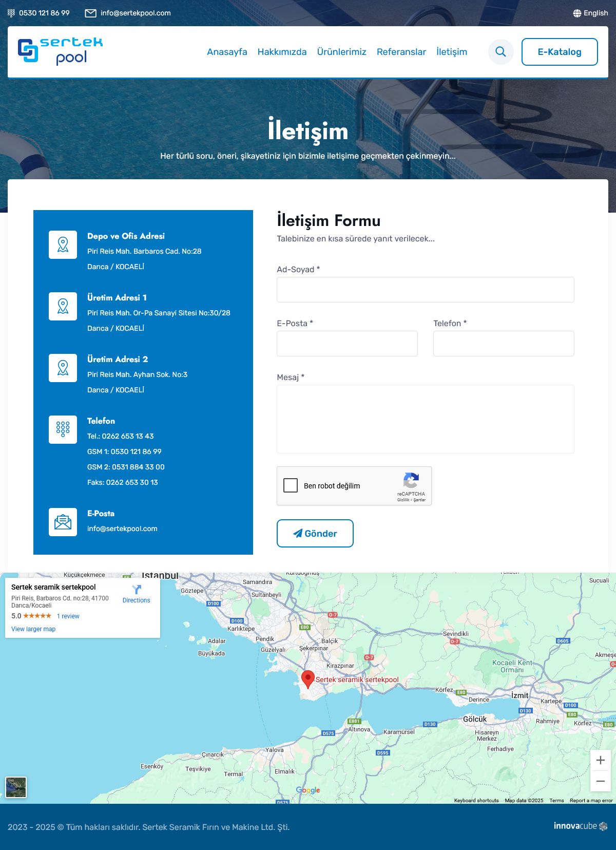Submit the form with Gönder button
616x850 pixels.
pos(315,533)
